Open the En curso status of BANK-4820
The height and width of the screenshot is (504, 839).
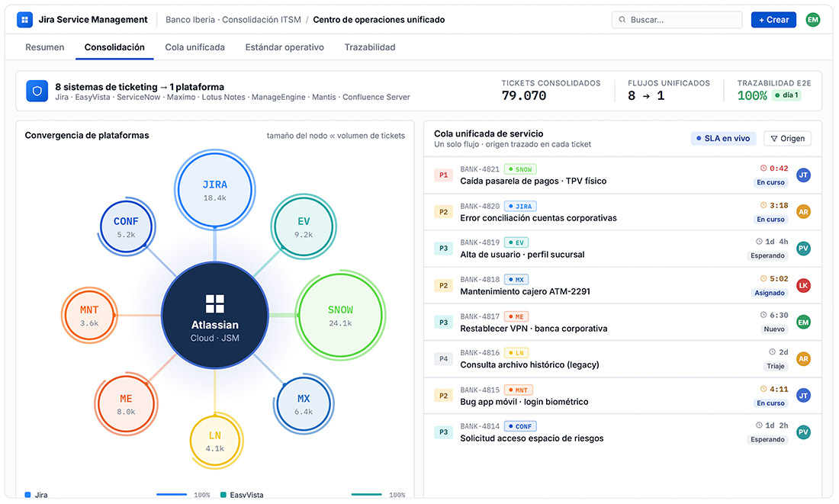coord(770,220)
